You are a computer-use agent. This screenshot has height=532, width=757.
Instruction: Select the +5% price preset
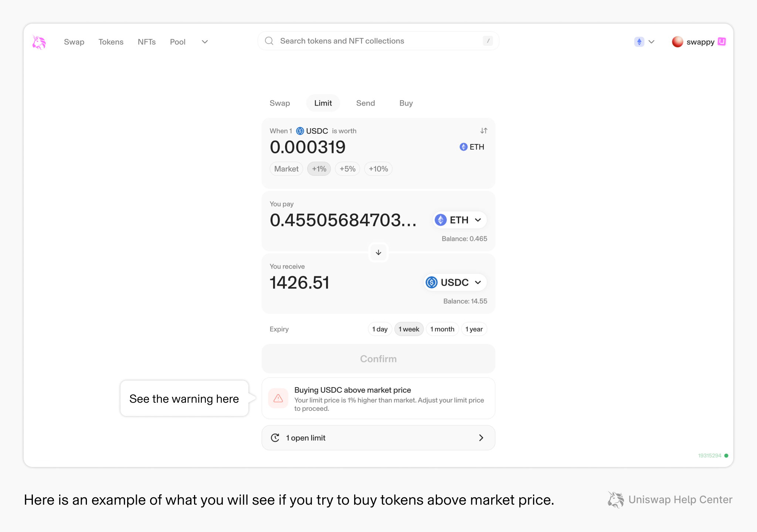(x=347, y=169)
